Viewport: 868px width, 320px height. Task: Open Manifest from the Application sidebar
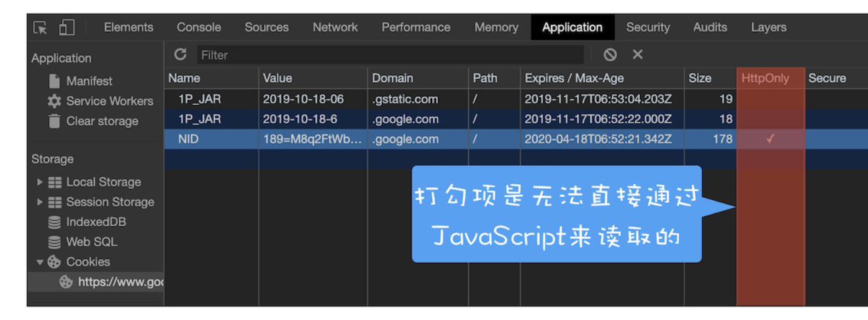[81, 81]
